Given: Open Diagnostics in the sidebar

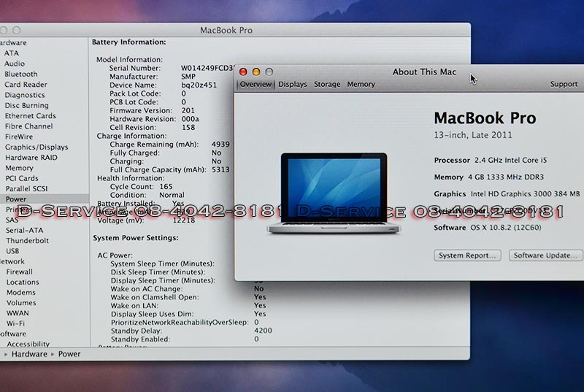Looking at the screenshot, I should (x=25, y=95).
